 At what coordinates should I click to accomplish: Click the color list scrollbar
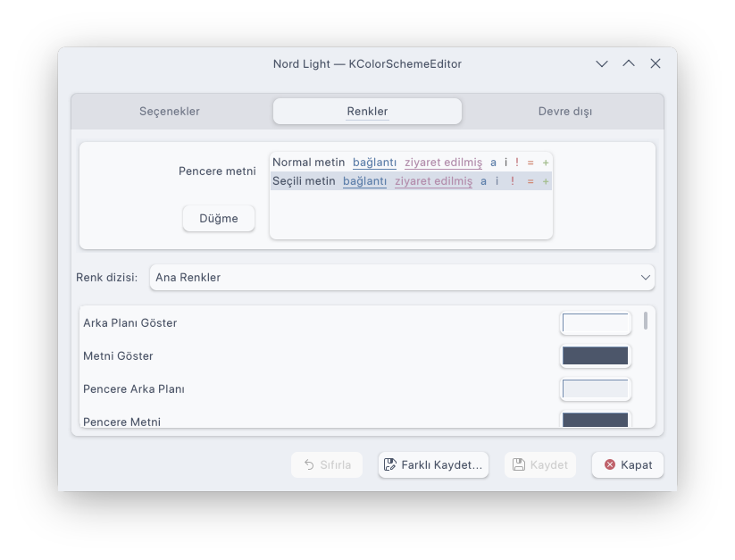(646, 321)
